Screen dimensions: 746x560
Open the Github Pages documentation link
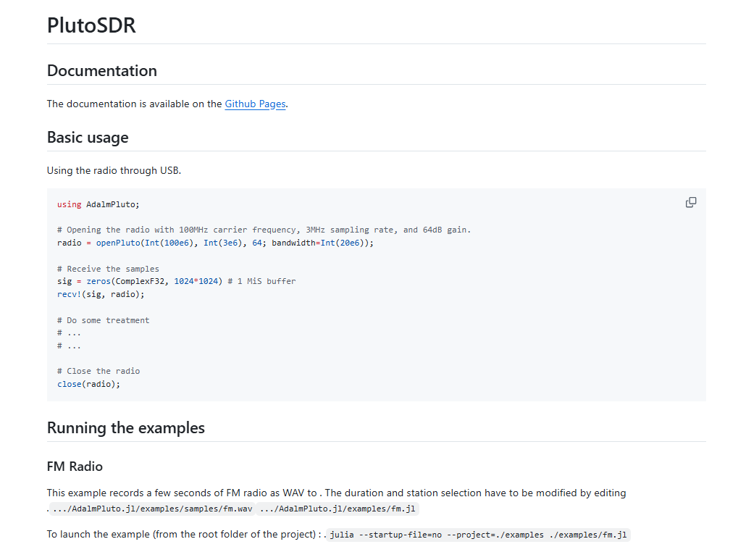click(255, 104)
